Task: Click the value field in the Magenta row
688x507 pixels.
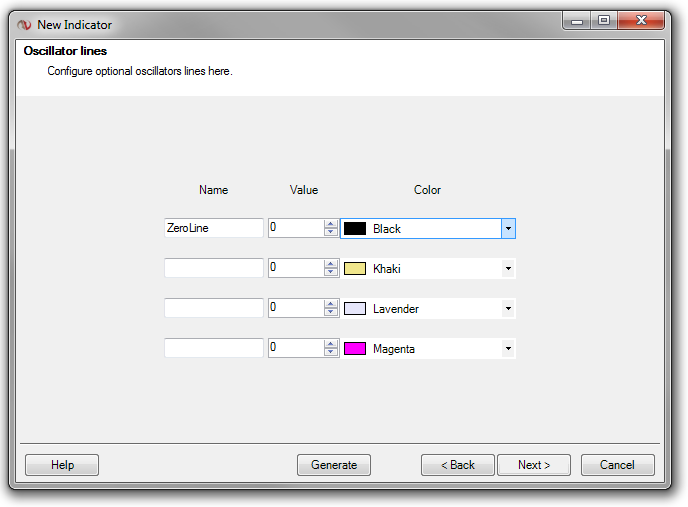Action: (x=296, y=348)
